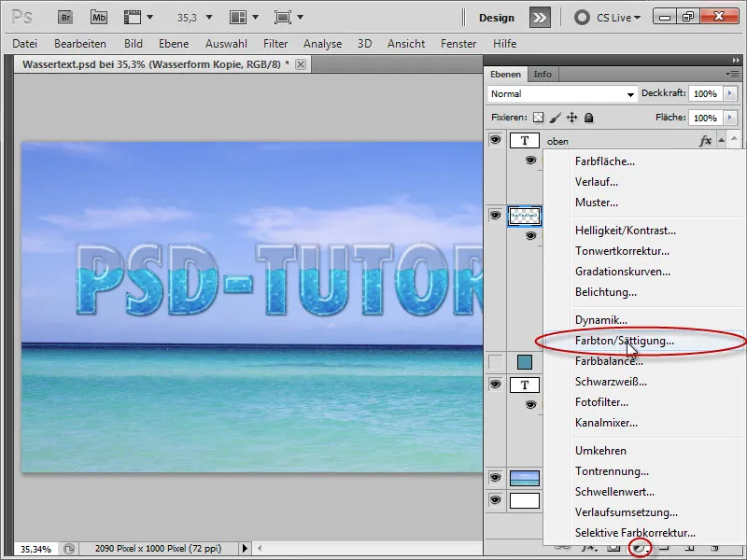Click the fx icon on the oben layer

(706, 141)
